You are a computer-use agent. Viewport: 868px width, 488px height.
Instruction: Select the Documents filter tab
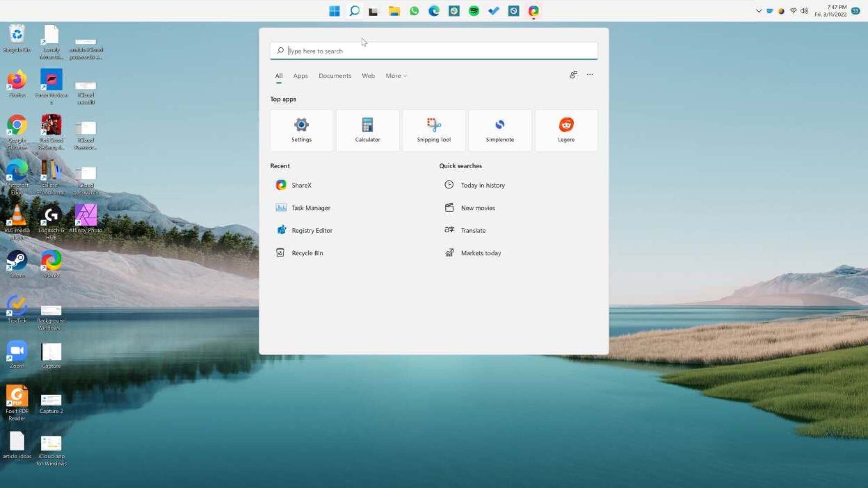[335, 75]
